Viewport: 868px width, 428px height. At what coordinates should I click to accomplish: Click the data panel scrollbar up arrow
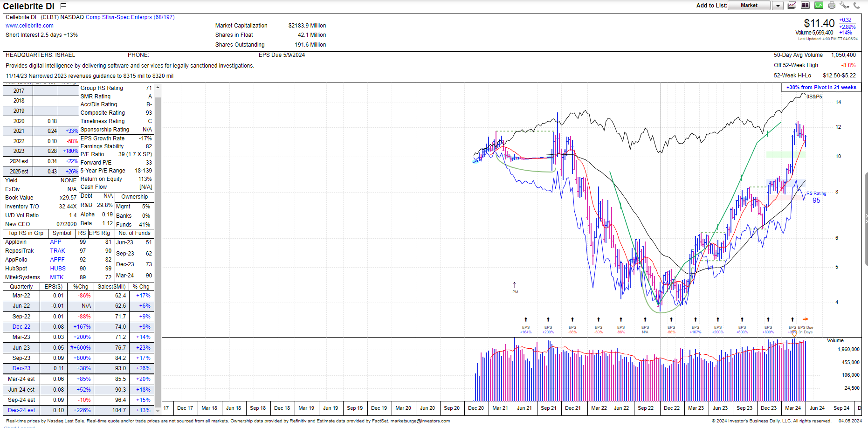pos(158,88)
